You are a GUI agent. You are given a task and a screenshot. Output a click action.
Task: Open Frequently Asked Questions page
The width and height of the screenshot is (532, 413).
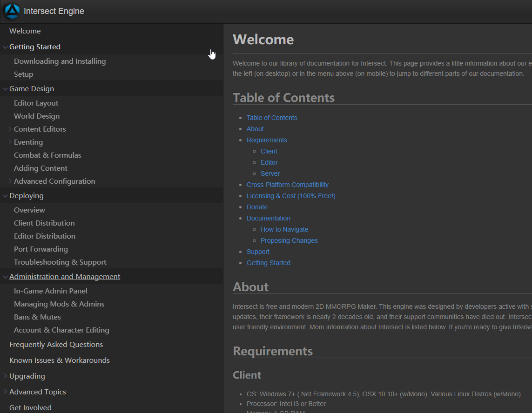pos(56,344)
